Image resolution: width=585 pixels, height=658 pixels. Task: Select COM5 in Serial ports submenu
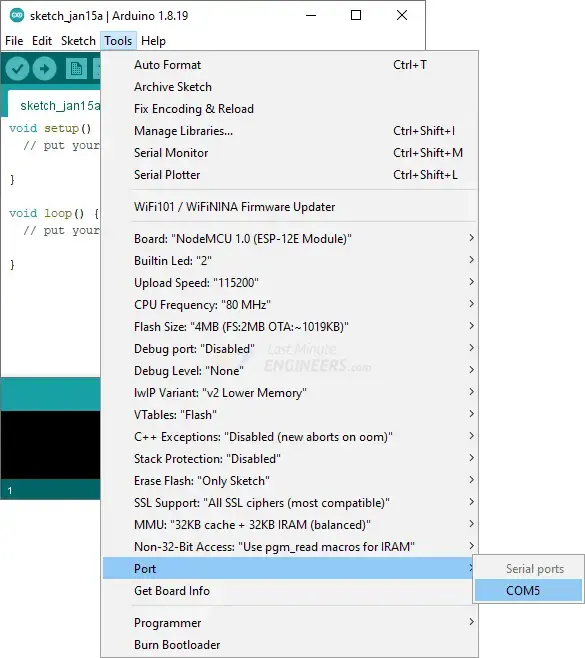coord(528,591)
